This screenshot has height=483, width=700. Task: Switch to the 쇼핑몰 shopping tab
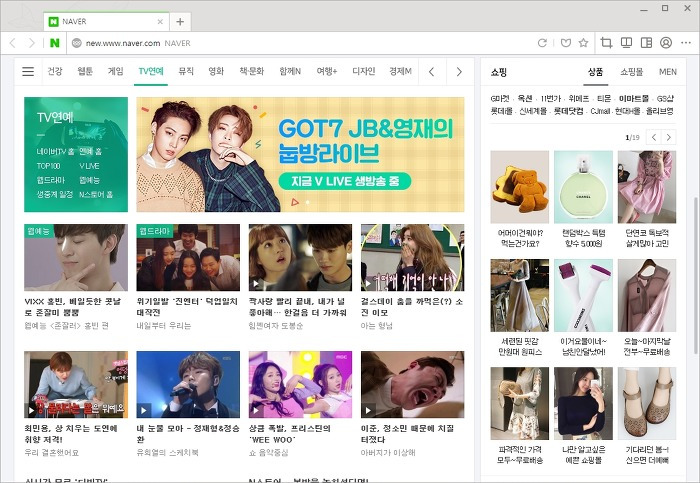pyautogui.click(x=631, y=72)
